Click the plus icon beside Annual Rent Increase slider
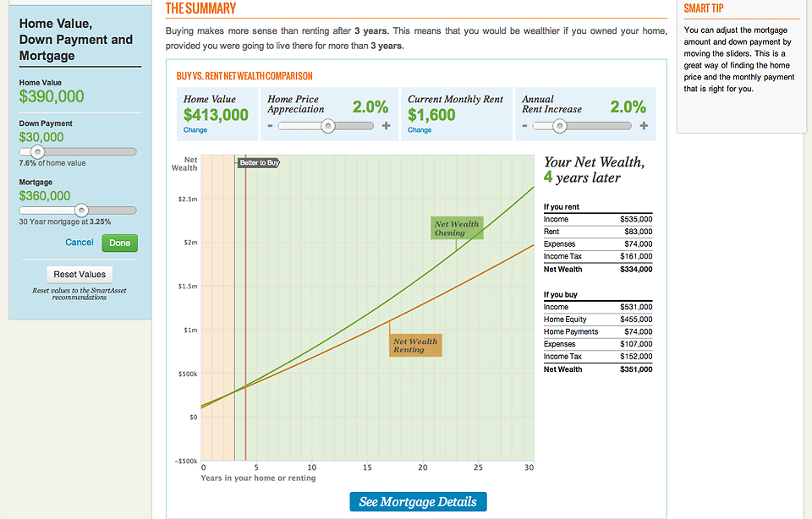This screenshot has height=519, width=812. (644, 125)
